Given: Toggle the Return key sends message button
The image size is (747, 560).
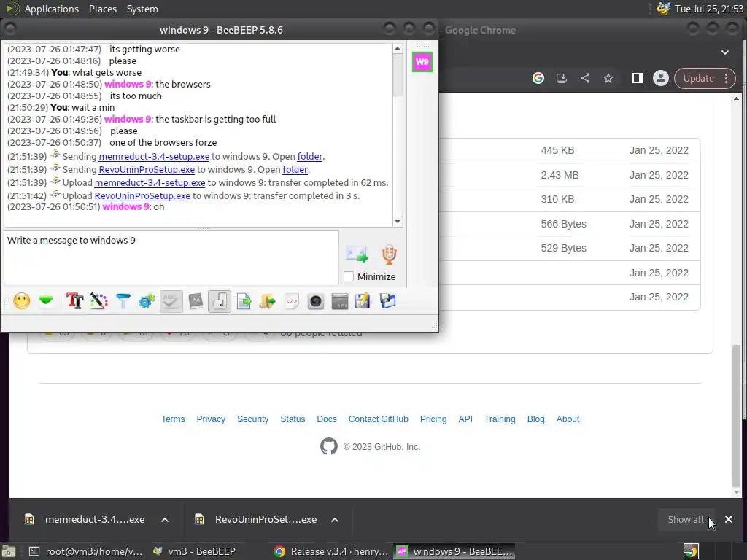Looking at the screenshot, I should pos(219,301).
